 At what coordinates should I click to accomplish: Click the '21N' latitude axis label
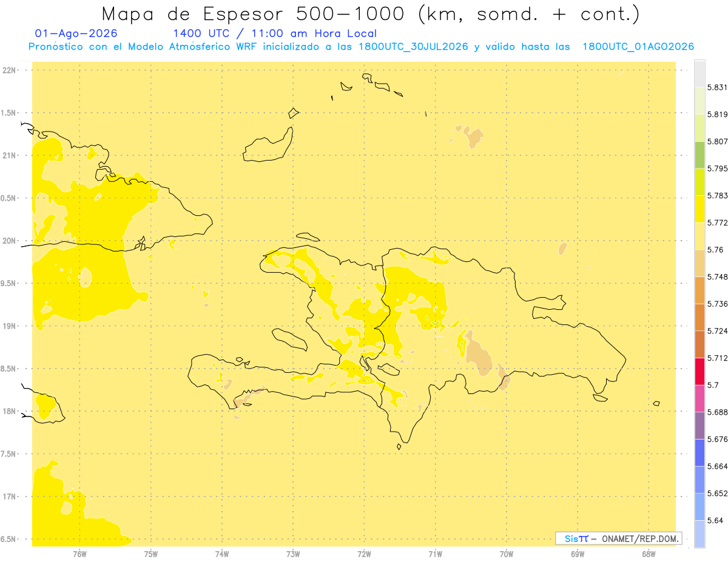9,155
